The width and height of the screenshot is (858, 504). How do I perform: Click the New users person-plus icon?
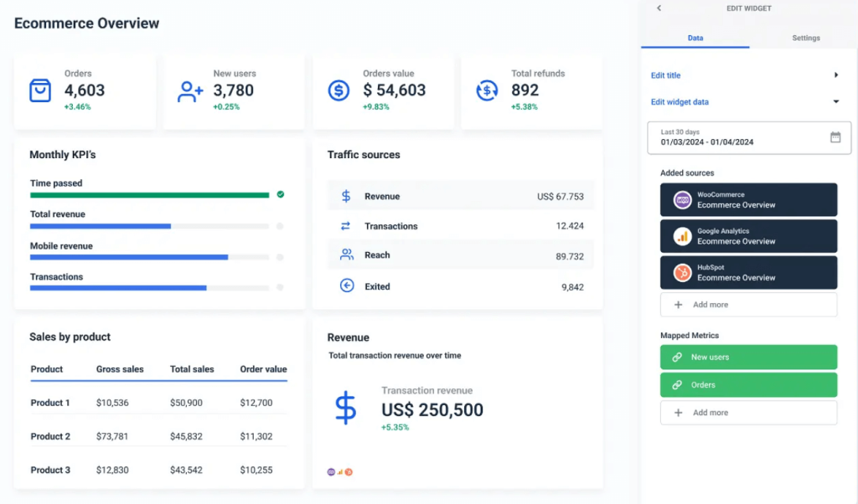pyautogui.click(x=190, y=91)
